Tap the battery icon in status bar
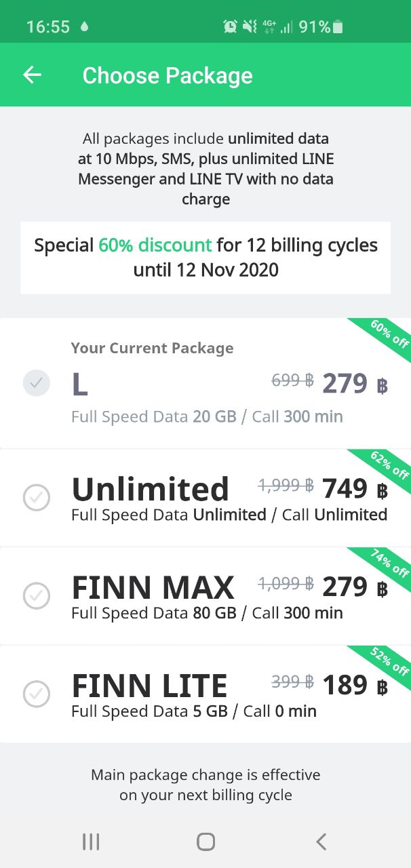Screen dimensions: 411x868 pyautogui.click(x=338, y=26)
